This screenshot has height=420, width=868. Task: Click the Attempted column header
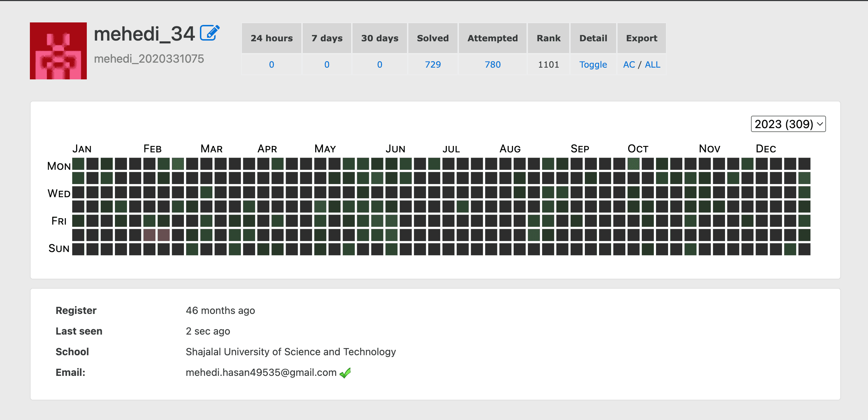point(492,38)
